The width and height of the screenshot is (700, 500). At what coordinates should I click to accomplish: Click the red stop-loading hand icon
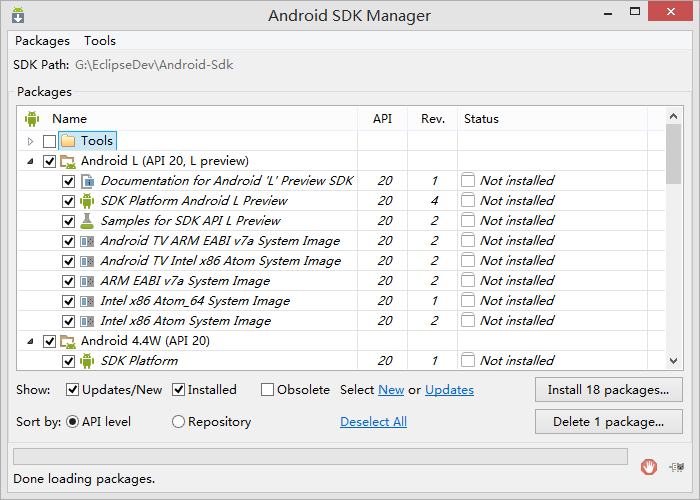click(x=650, y=465)
